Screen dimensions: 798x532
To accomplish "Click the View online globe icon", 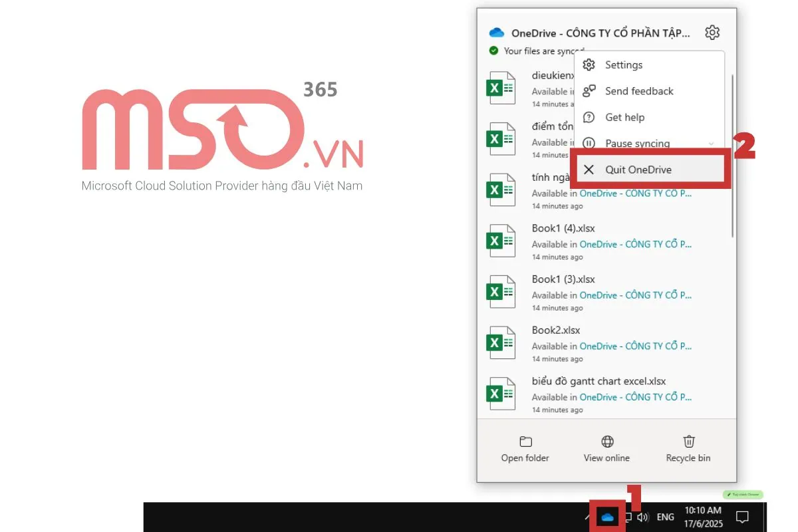I will [606, 442].
